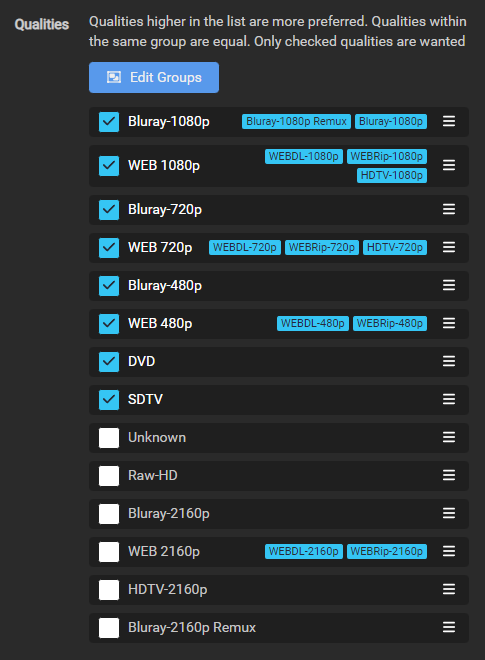Enable the HDTV-2160p checkbox

click(109, 589)
